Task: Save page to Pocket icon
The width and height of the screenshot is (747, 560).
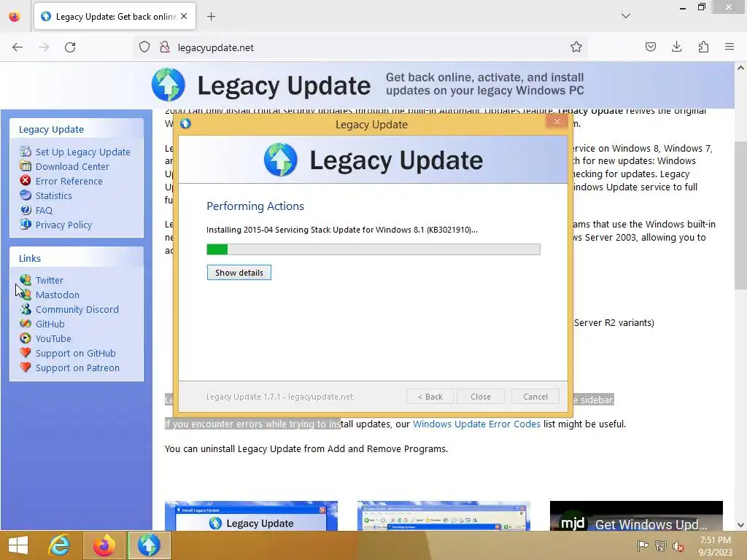Action: [650, 47]
